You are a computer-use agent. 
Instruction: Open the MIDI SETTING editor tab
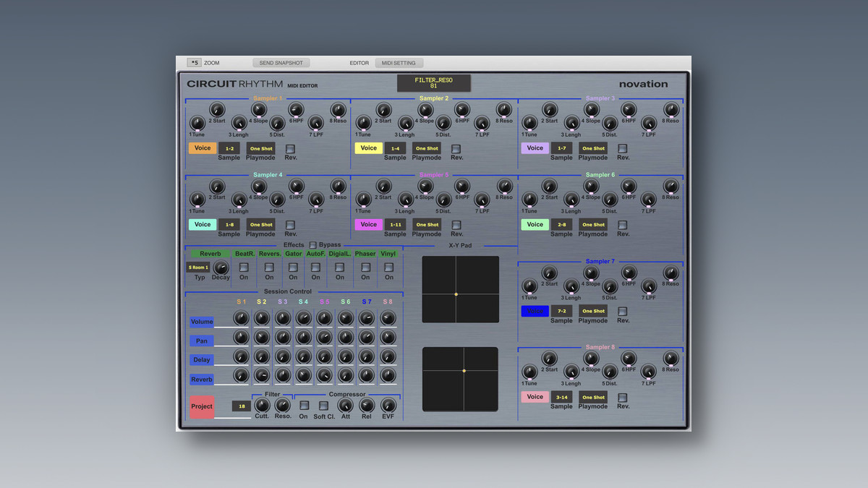coord(399,63)
